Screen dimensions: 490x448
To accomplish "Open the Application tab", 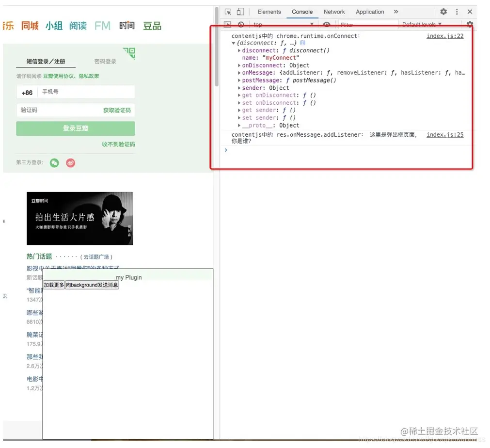I will tap(370, 12).
